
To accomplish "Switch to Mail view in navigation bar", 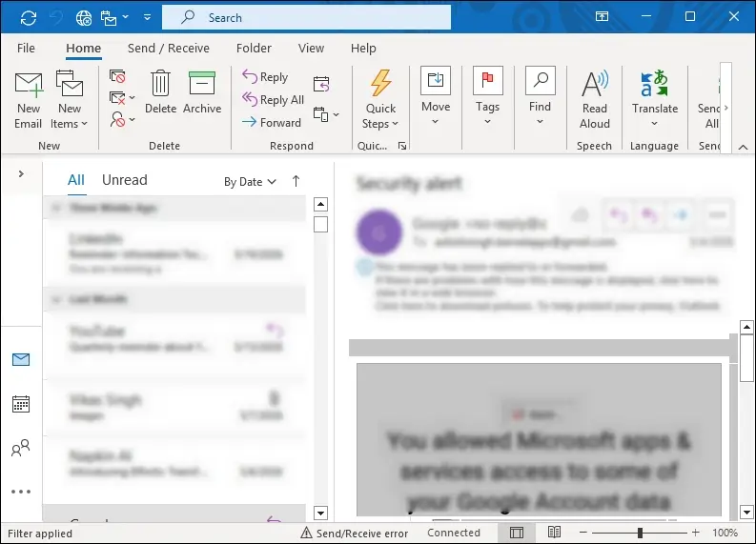I will [x=21, y=359].
